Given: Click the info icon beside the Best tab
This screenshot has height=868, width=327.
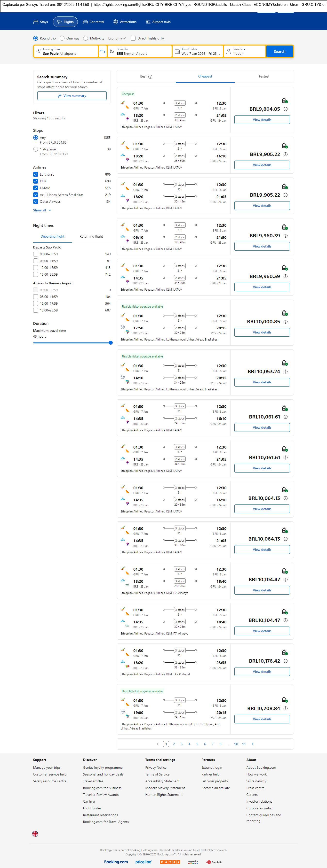Looking at the screenshot, I should click(150, 77).
